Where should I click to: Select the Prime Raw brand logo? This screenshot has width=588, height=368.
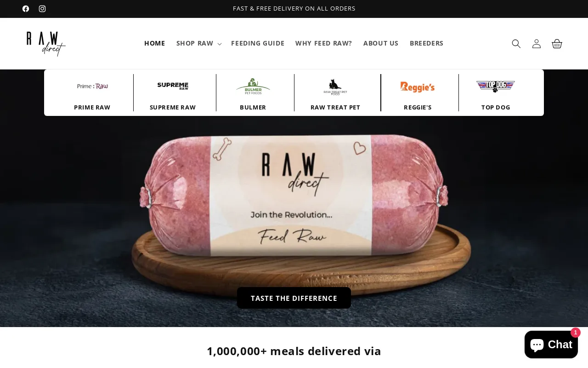92,86
